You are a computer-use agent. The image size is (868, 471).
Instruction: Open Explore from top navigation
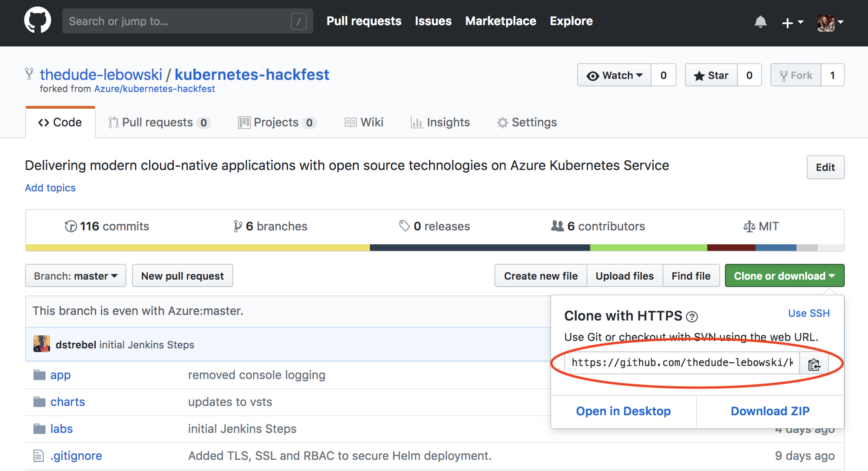(571, 21)
